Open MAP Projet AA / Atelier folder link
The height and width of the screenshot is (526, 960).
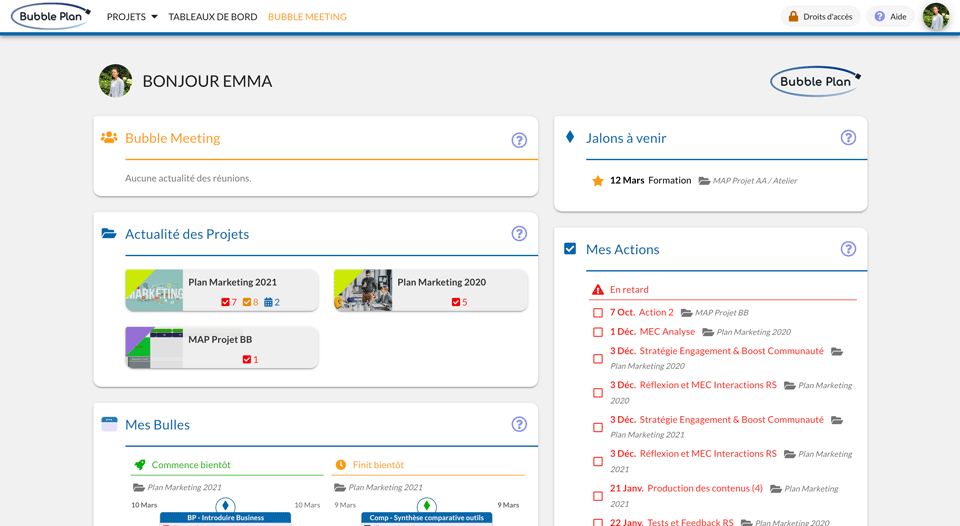pos(748,181)
